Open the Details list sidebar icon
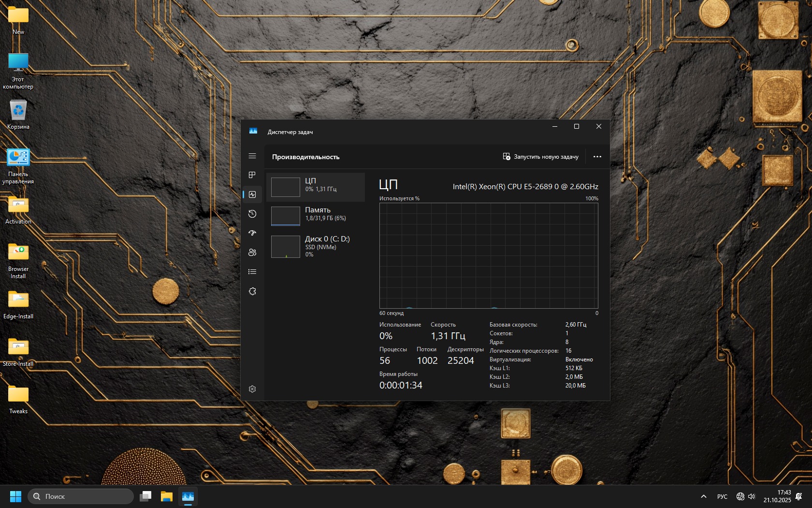This screenshot has height=508, width=812. point(252,272)
